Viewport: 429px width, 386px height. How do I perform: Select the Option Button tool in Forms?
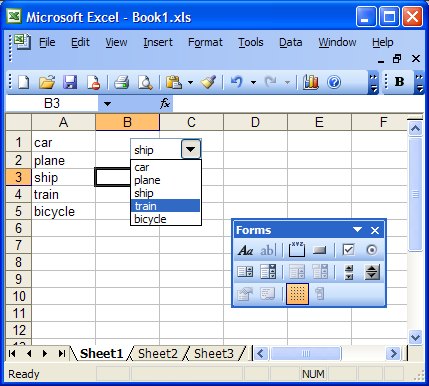[x=372, y=250]
